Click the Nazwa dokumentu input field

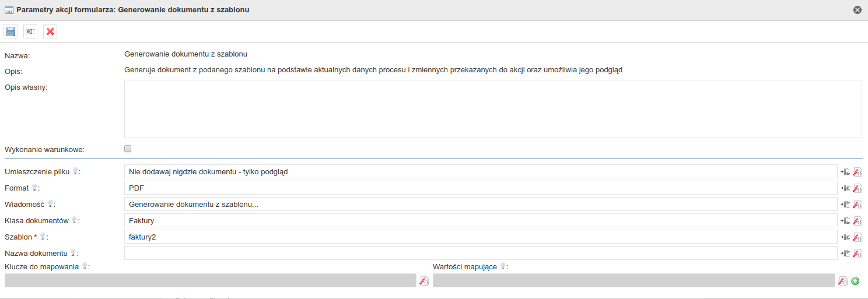[x=480, y=254]
